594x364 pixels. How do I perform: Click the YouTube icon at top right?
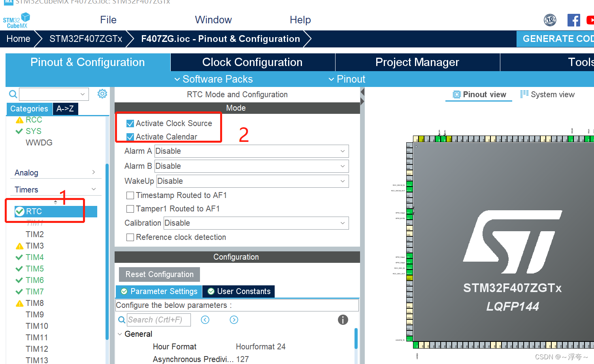coord(591,20)
